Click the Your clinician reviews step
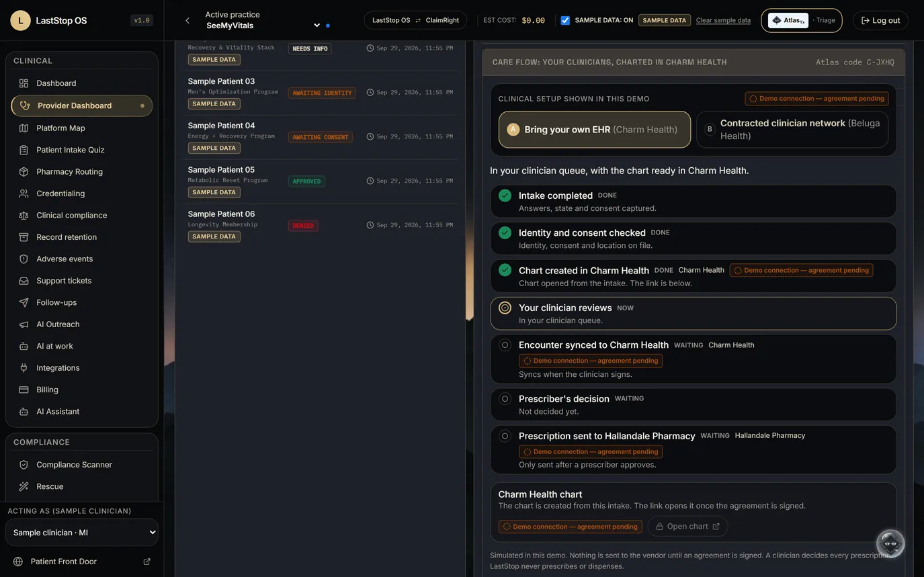Viewport: 924px width, 577px height. tap(694, 314)
